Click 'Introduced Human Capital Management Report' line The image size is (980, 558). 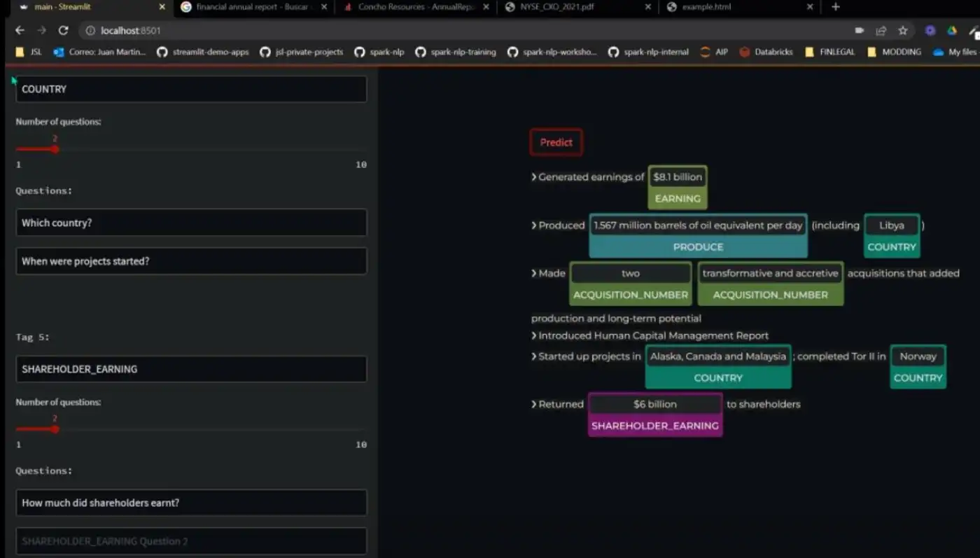click(x=650, y=335)
